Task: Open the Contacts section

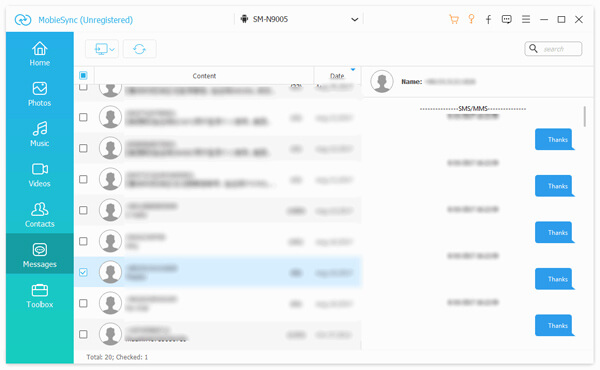Action: [39, 215]
